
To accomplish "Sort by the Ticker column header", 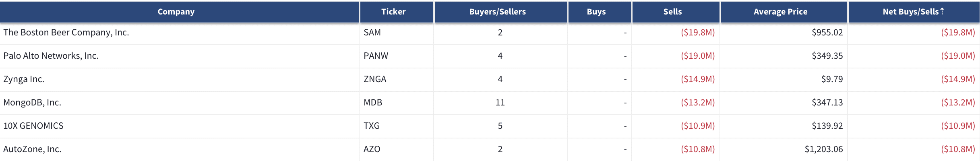I will pyautogui.click(x=393, y=12).
